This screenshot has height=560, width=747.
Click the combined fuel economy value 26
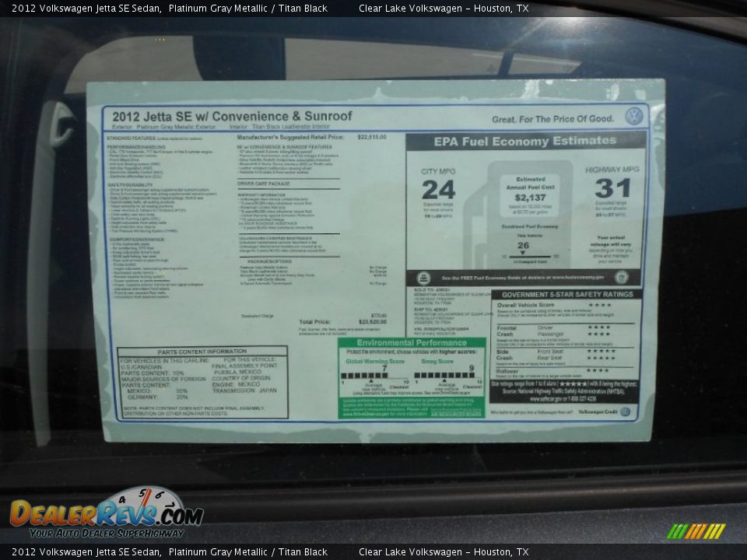[x=523, y=246]
